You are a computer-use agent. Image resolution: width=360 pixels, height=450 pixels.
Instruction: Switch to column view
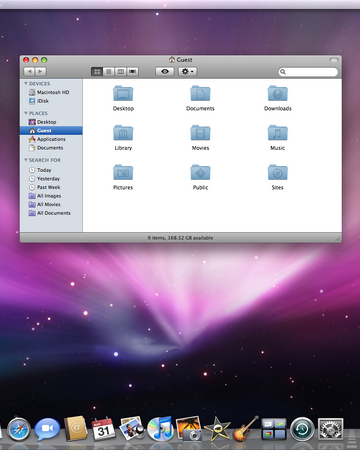point(121,71)
